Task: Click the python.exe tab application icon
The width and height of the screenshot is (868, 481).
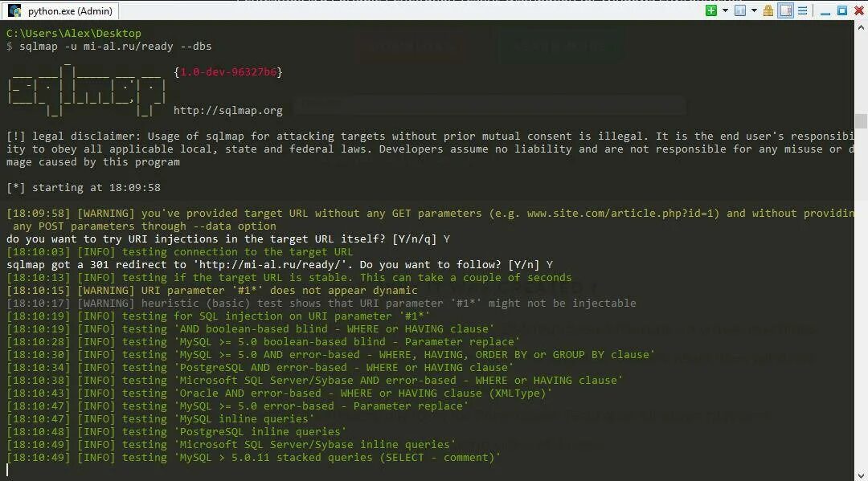Action: click(x=15, y=10)
